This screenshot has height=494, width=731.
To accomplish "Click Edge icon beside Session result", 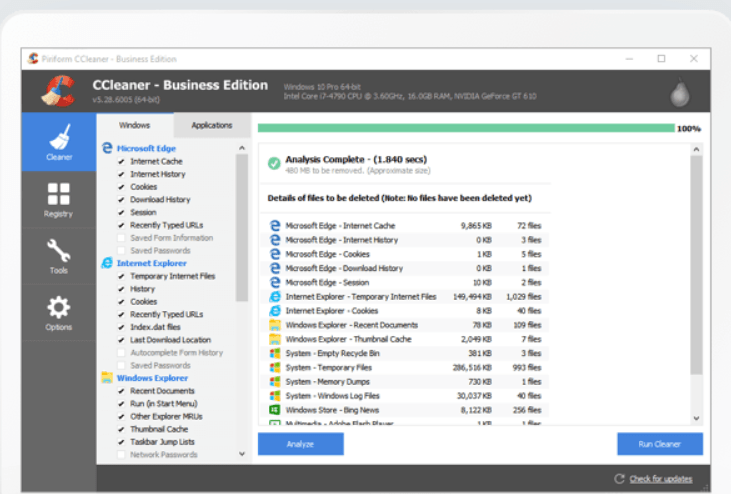I will point(275,282).
